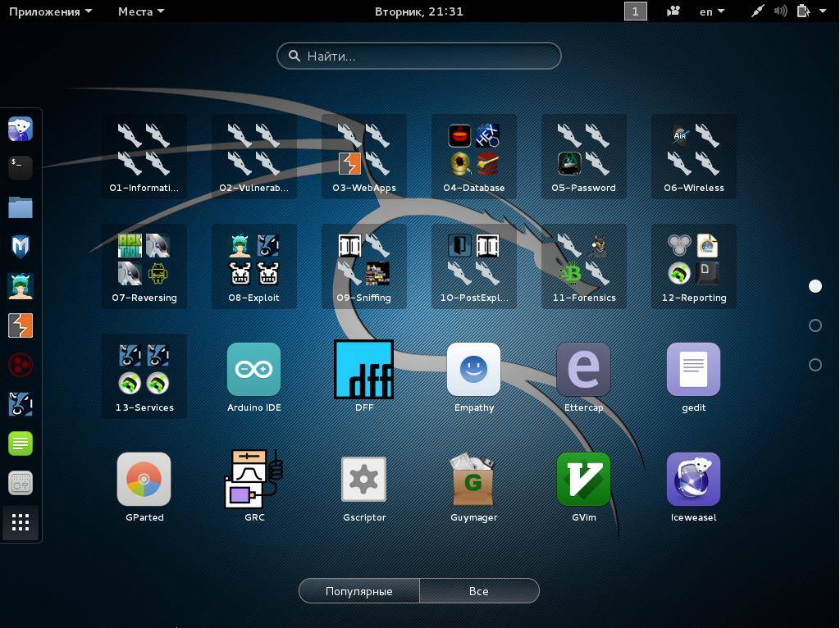Viewport: 840px width, 628px height.
Task: Open the 09-Sniffing folder
Action: click(x=363, y=266)
